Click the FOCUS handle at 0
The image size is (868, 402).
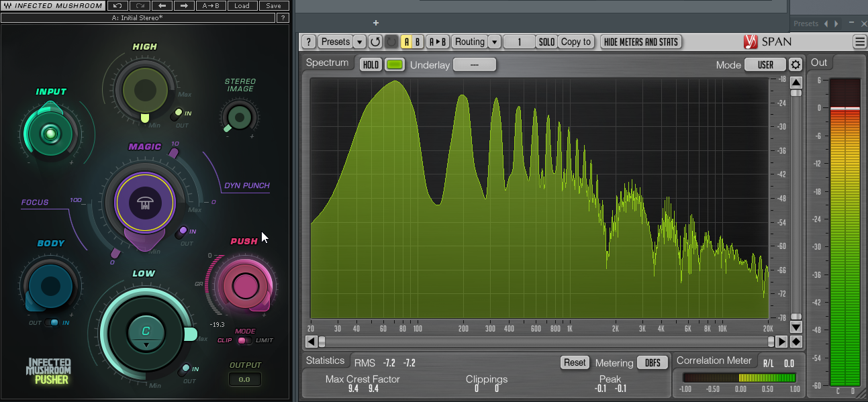tap(115, 253)
